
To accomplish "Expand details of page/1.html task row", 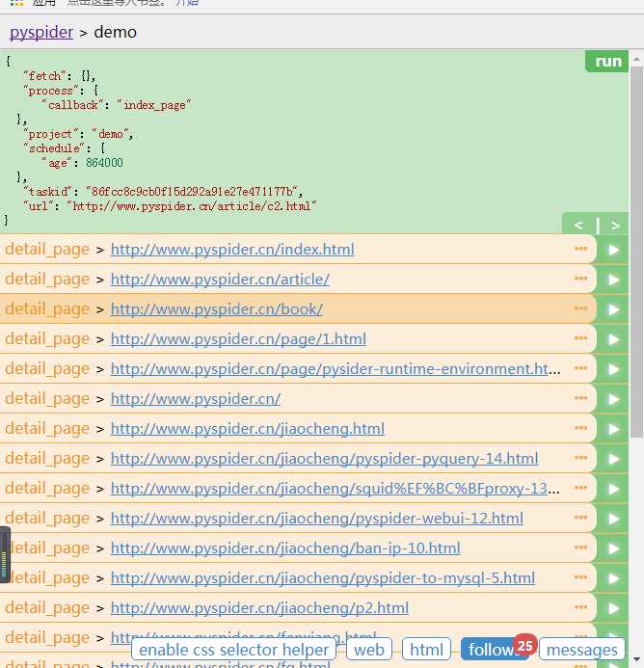I will [x=580, y=337].
